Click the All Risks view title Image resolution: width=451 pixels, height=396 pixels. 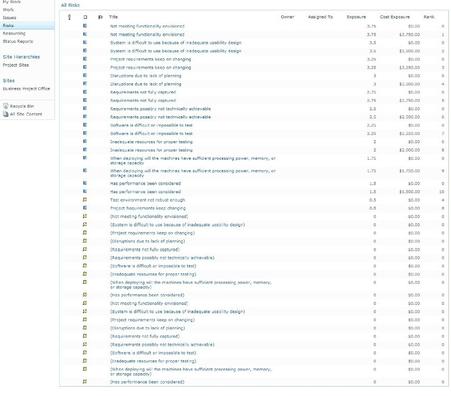coord(70,5)
